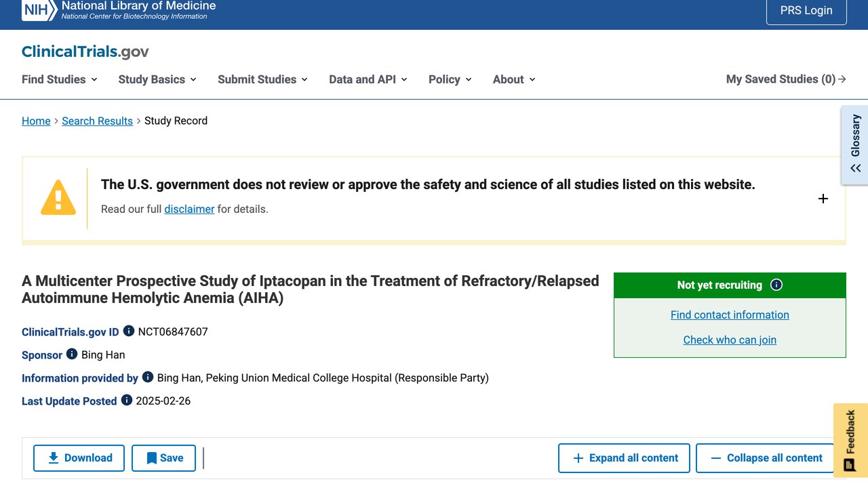This screenshot has width=868, height=488.
Task: Click info icon next to Sponsor
Action: (x=72, y=354)
